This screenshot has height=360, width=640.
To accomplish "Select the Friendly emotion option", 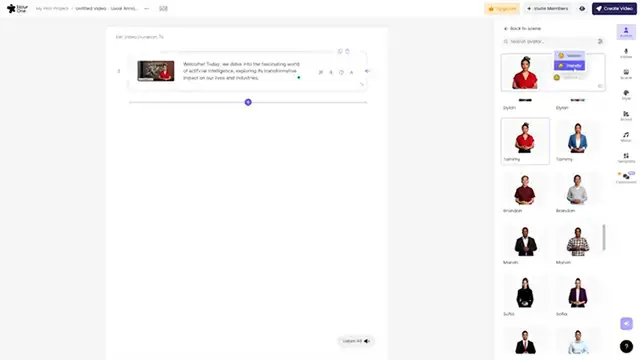I will coord(569,66).
